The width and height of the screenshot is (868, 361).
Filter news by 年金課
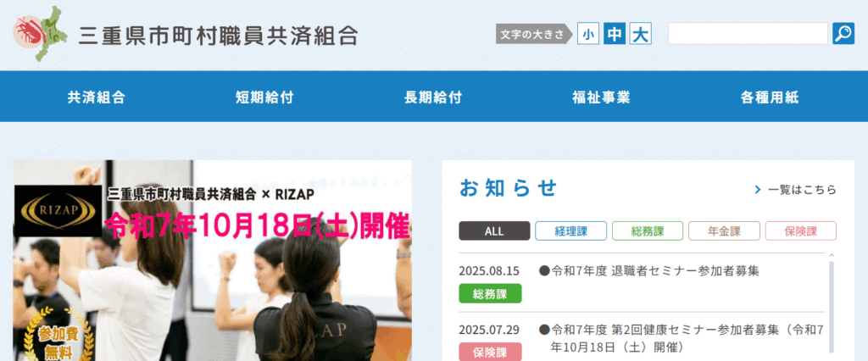pyautogui.click(x=724, y=230)
